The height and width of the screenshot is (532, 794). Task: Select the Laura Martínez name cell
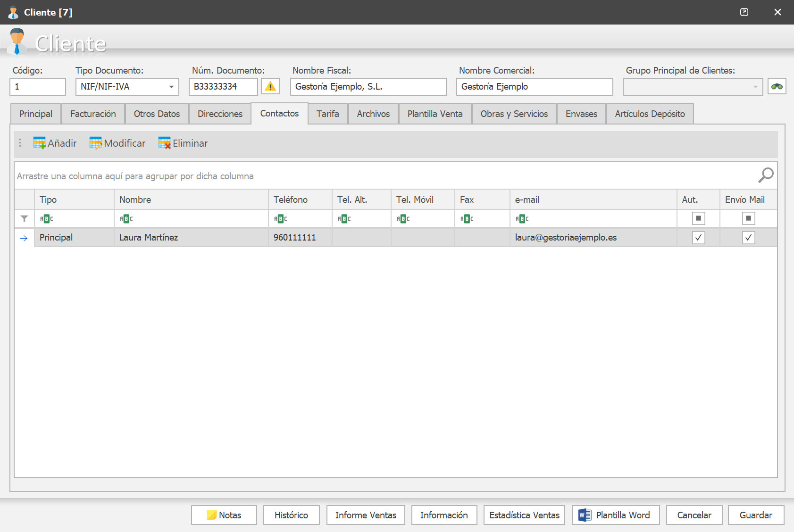[191, 238]
